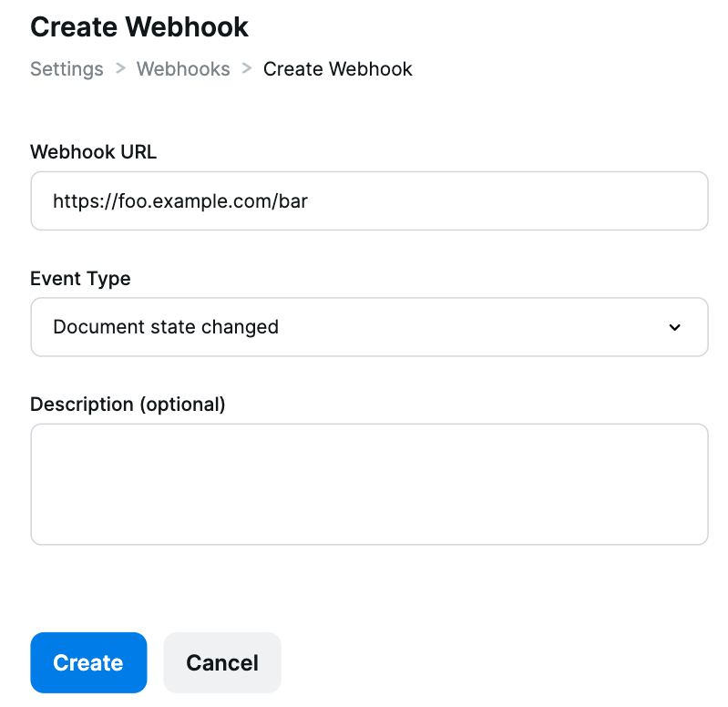Image resolution: width=728 pixels, height=707 pixels.
Task: Click the 'Create Webhook' page heading
Action: click(139, 27)
